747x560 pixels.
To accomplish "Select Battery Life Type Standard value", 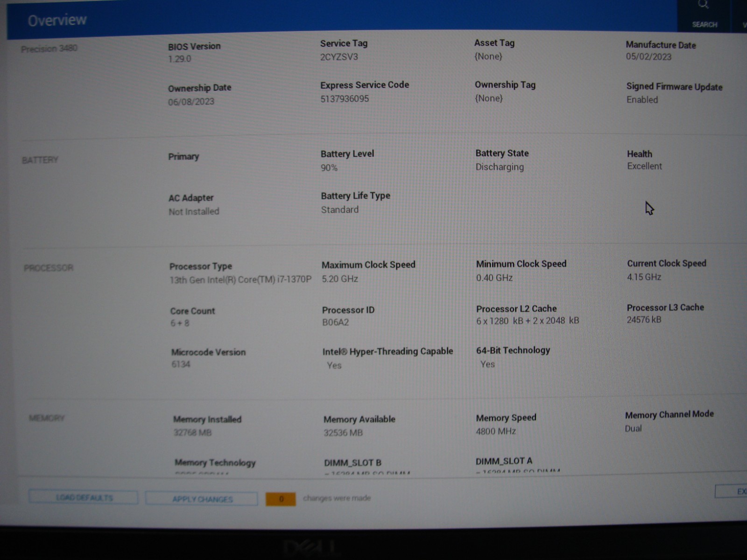I will pos(340,210).
